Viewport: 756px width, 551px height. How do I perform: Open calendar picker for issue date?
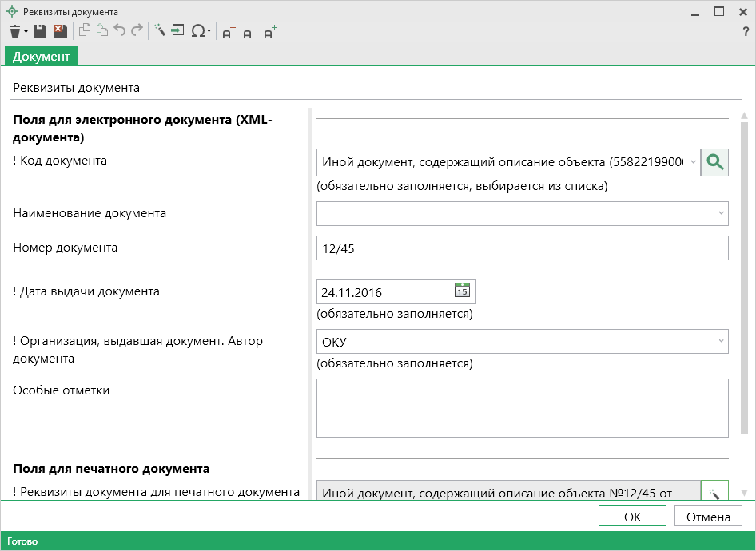tap(463, 291)
